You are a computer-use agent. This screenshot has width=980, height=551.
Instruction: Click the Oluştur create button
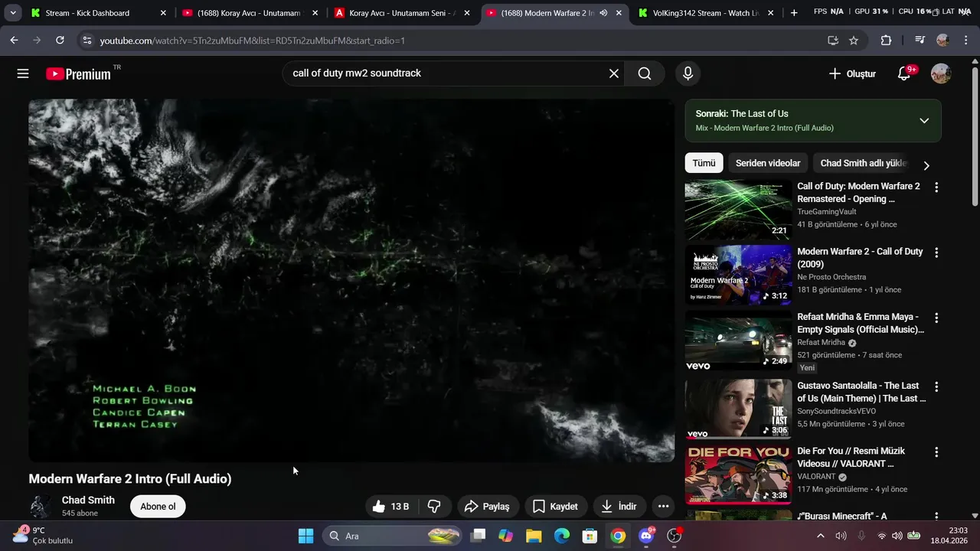pyautogui.click(x=852, y=73)
